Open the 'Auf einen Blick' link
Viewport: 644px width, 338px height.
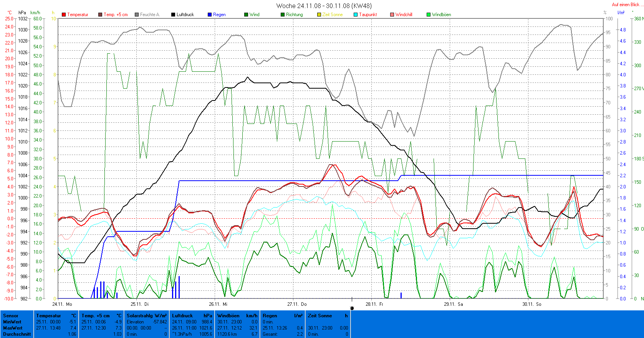[625, 5]
